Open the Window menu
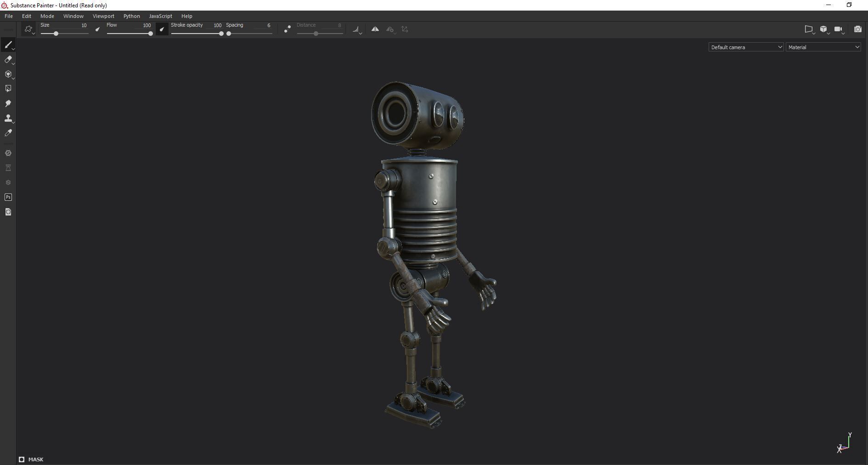 pyautogui.click(x=73, y=16)
